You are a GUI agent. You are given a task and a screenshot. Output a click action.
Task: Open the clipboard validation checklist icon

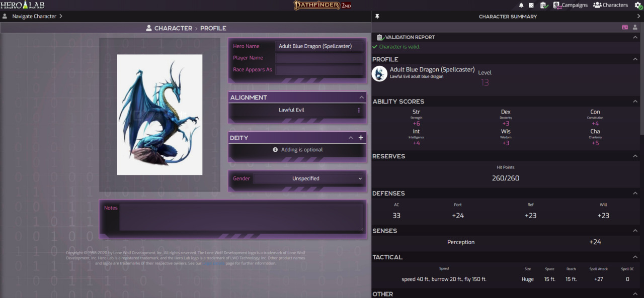(544, 5)
